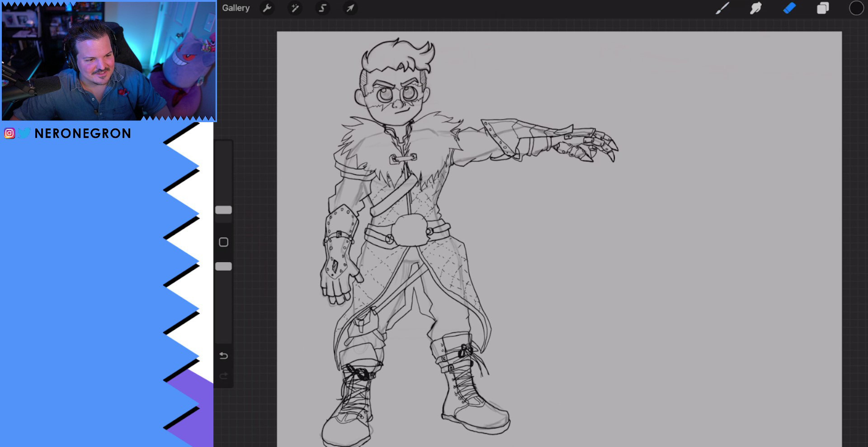The height and width of the screenshot is (447, 868).
Task: Open the Actions wrench menu
Action: click(267, 8)
